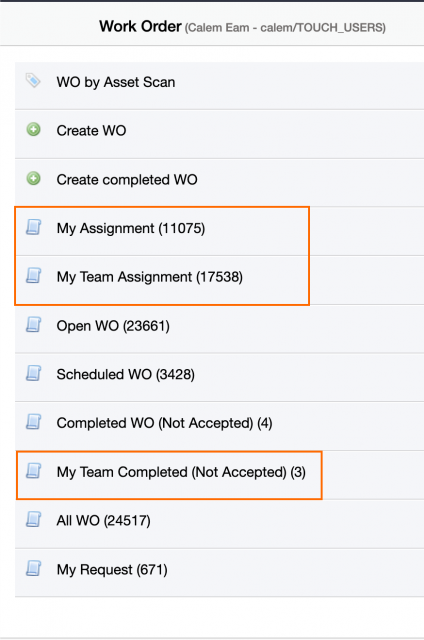Select the Create WO menu entry
The height and width of the screenshot is (640, 424).
coord(220,134)
